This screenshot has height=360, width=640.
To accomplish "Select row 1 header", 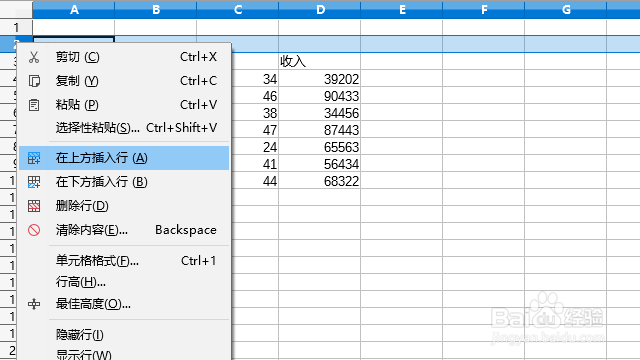I will [16, 27].
